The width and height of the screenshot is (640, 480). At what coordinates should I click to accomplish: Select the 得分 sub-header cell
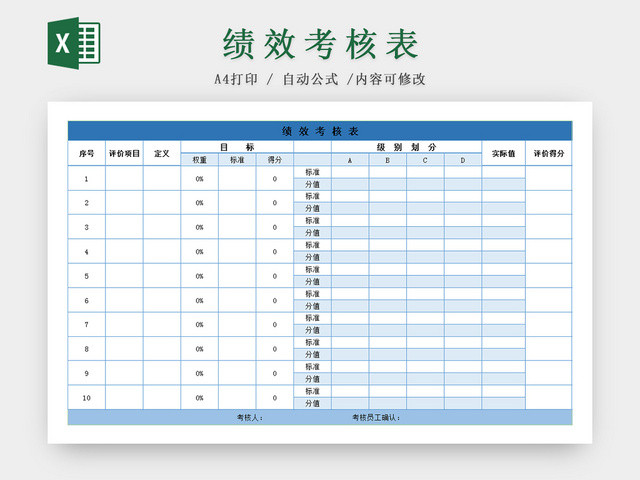(x=275, y=160)
